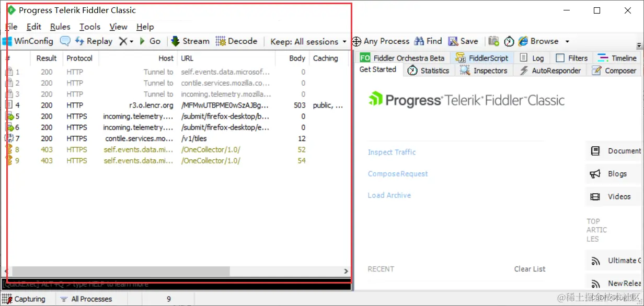Viewport: 644px width, 306px height.
Task: Open the Timeline tab
Action: (617, 58)
